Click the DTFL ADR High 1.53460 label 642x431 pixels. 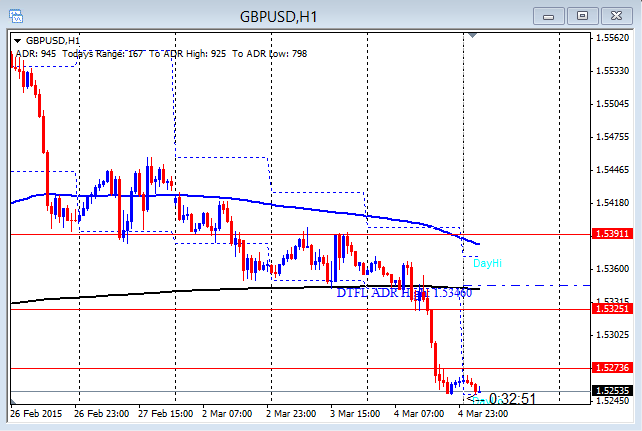pyautogui.click(x=404, y=293)
